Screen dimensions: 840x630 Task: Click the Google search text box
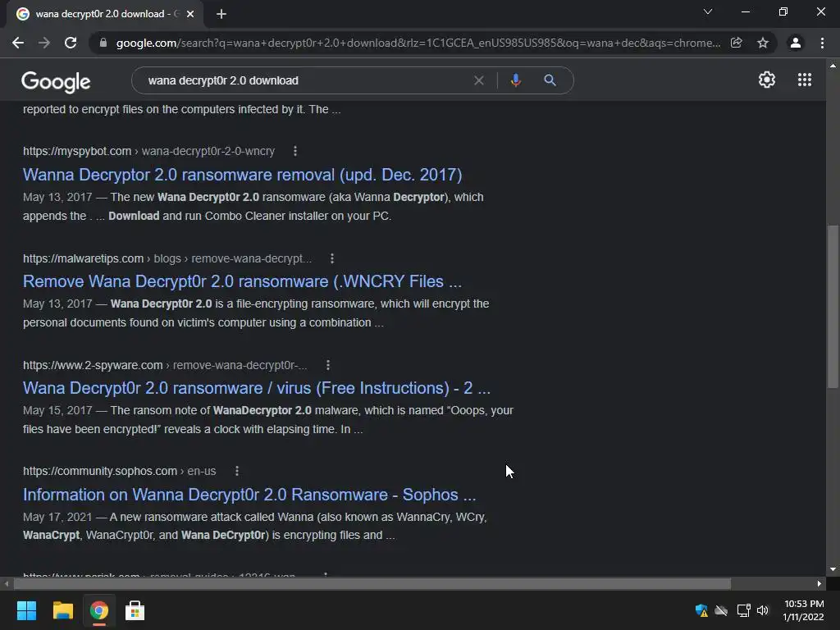click(x=305, y=80)
